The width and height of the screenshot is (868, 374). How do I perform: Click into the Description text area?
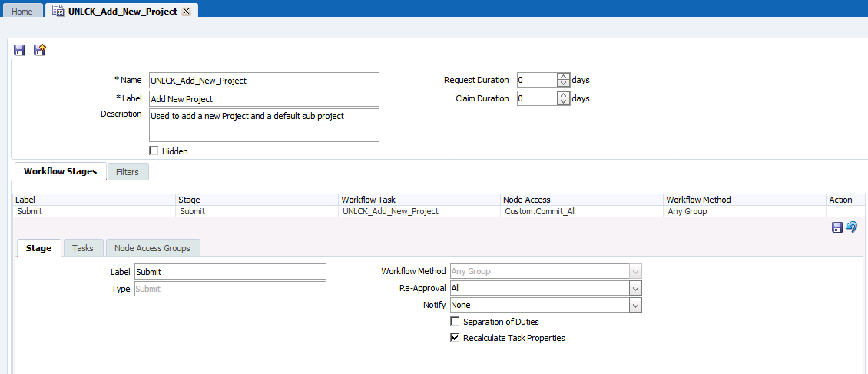[x=264, y=125]
